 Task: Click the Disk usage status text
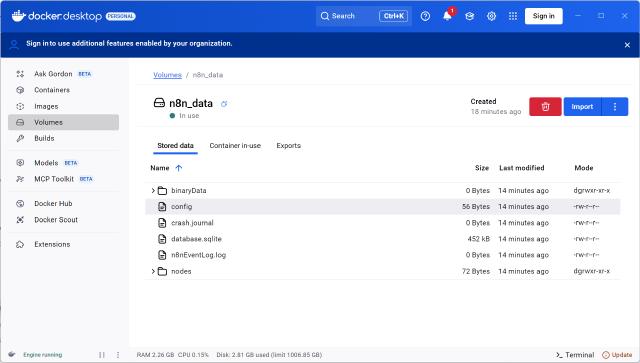(269, 355)
